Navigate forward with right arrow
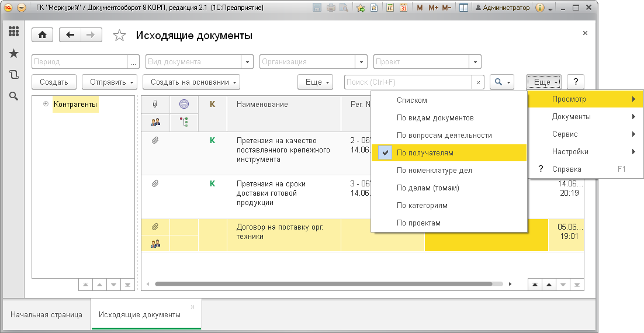Viewport: 644px width, 333px height. click(91, 35)
